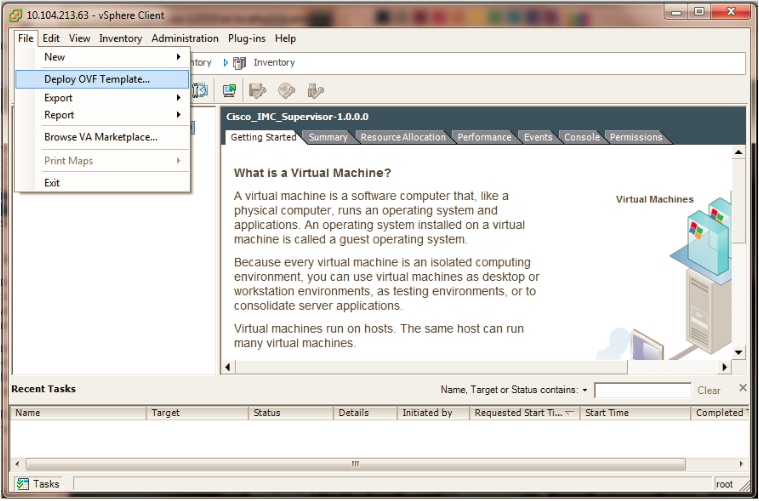Open the snapshot manager toolbar icon
Viewport: 759px width, 501px height.
pos(199,90)
